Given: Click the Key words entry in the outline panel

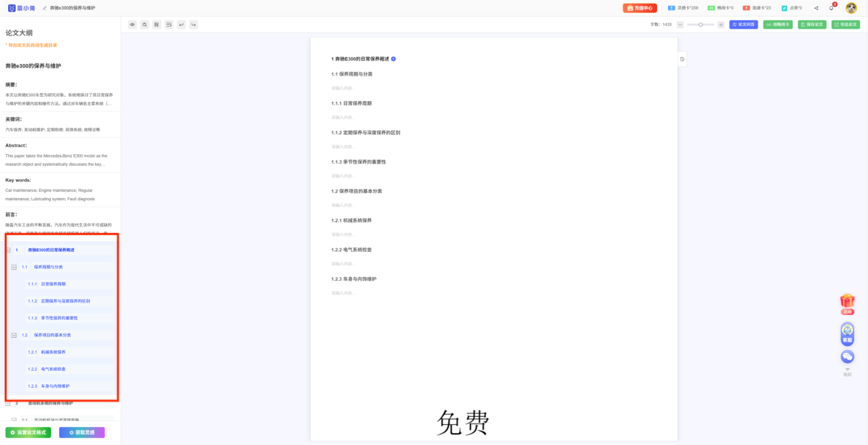Looking at the screenshot, I should click(50, 195).
